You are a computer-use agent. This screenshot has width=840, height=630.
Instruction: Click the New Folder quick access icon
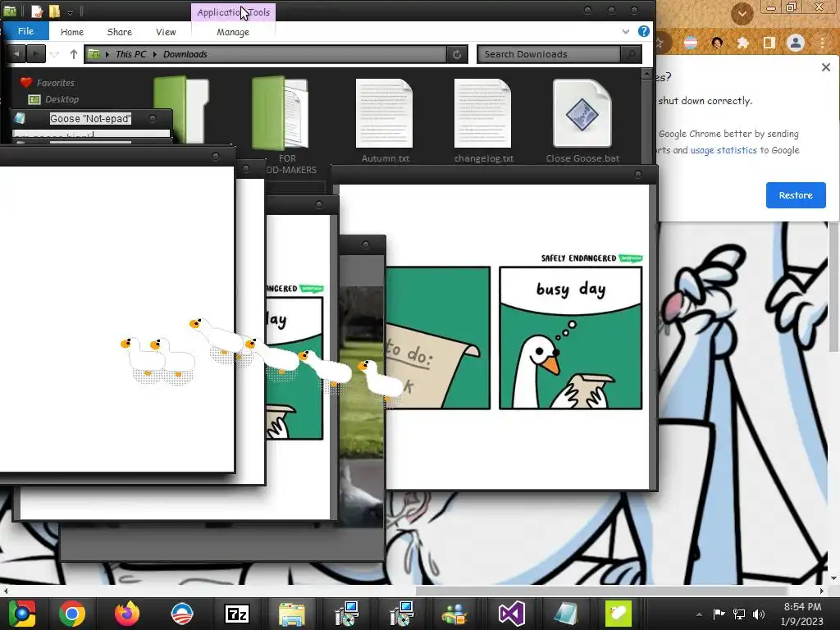tap(54, 11)
